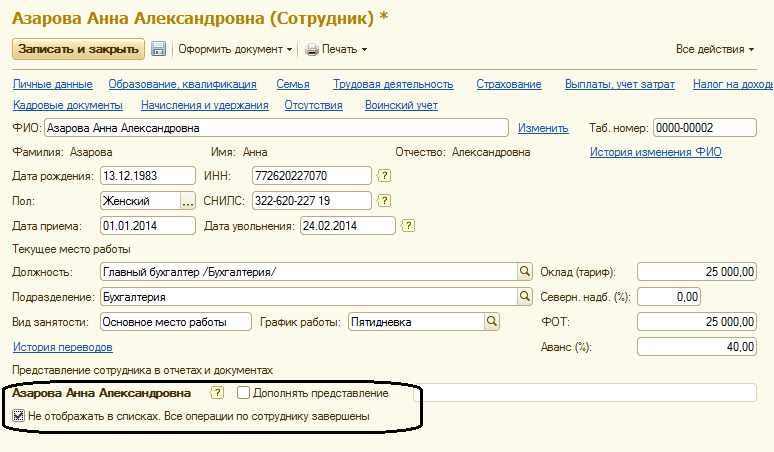The width and height of the screenshot is (774, 452).
Task: Click the save diskette icon
Action: [x=158, y=49]
